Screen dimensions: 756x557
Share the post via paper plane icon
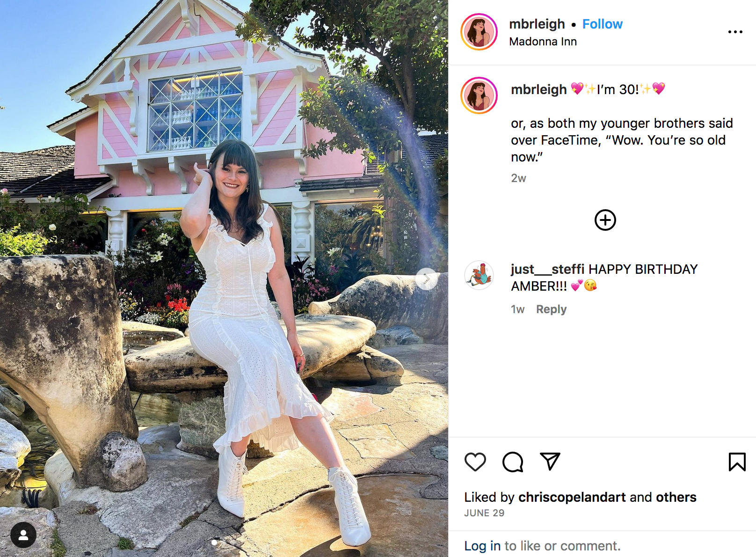coord(550,462)
